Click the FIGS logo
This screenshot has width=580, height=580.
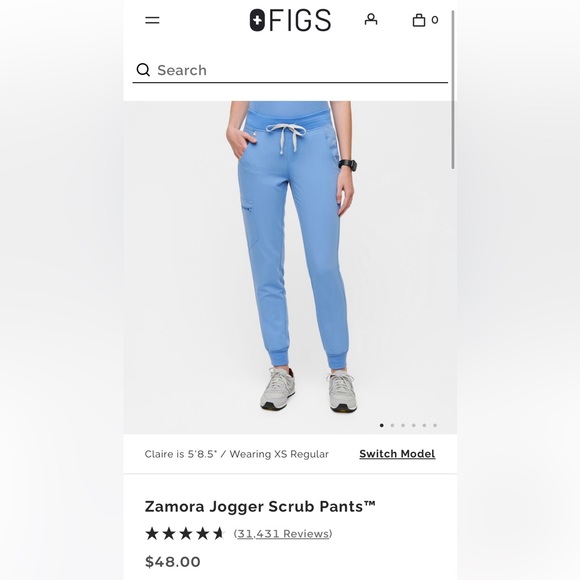[x=290, y=20]
